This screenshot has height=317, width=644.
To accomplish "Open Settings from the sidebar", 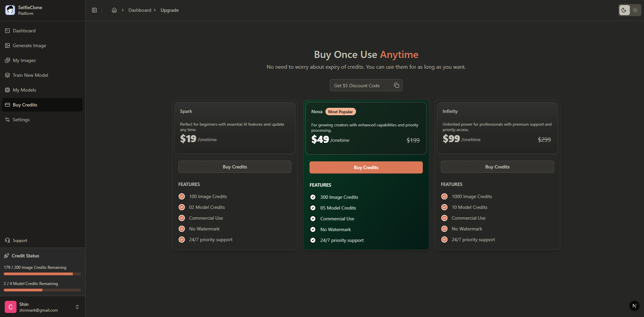I will [x=42, y=120].
